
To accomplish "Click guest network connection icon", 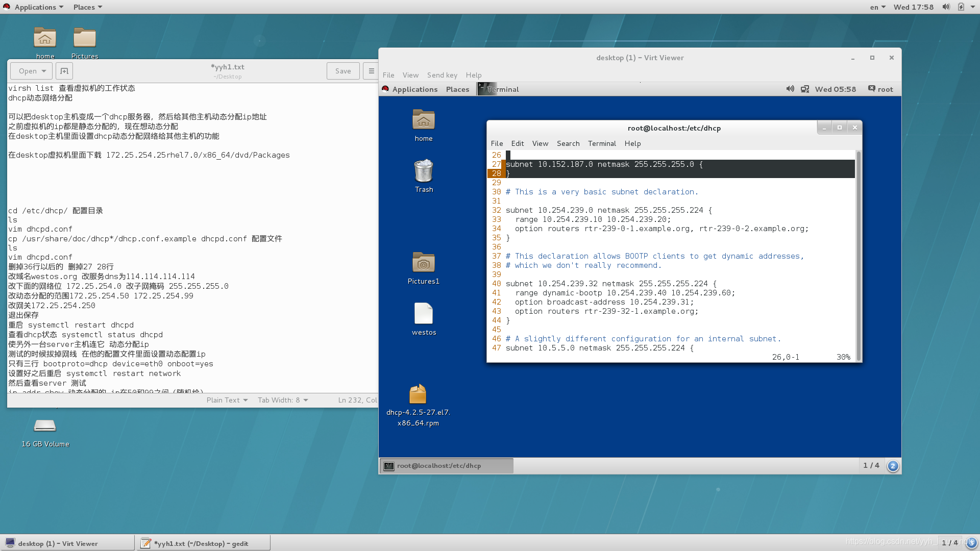I will pyautogui.click(x=805, y=89).
